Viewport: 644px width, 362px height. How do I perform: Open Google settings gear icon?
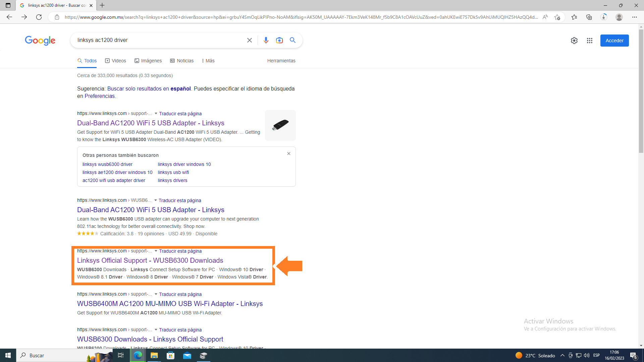point(574,41)
